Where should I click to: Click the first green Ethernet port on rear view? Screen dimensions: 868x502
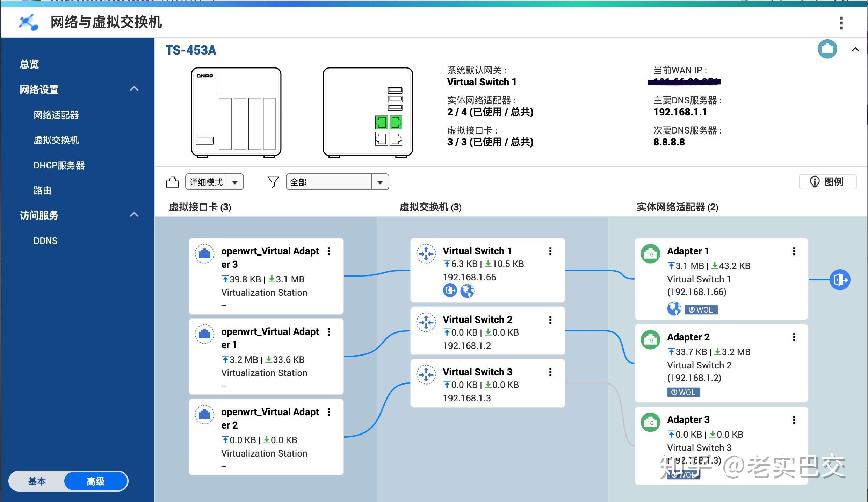tap(381, 122)
